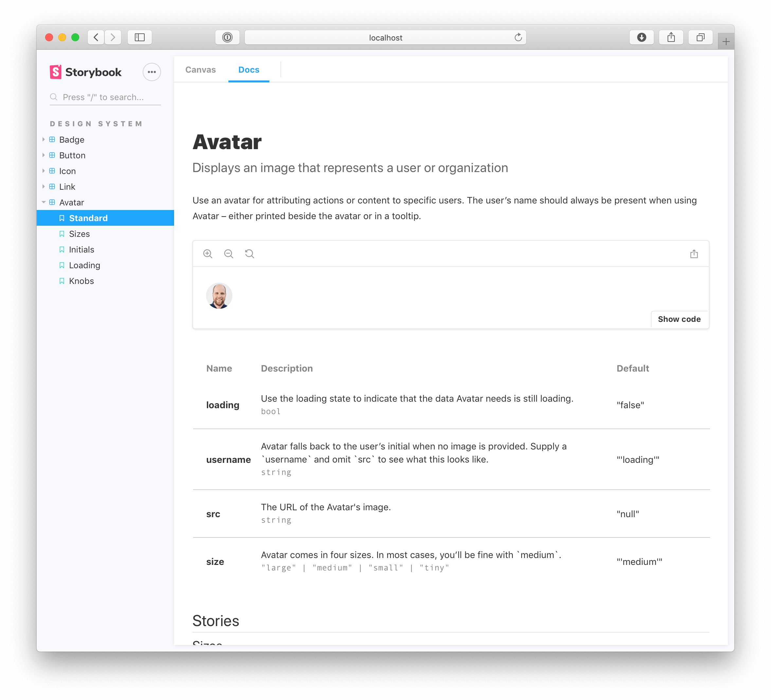771x700 pixels.
Task: Click the search input field in sidebar
Action: point(103,96)
